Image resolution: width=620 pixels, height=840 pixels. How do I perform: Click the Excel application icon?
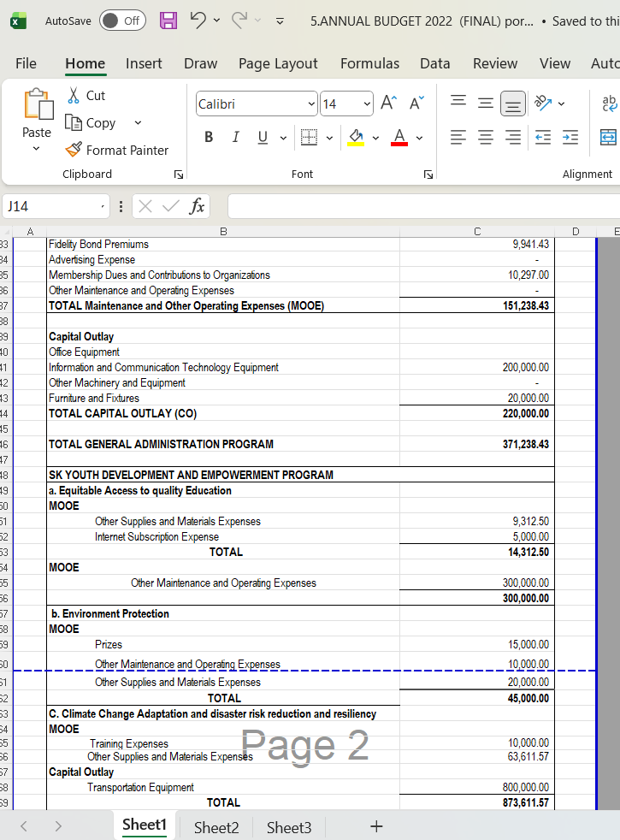click(x=19, y=21)
